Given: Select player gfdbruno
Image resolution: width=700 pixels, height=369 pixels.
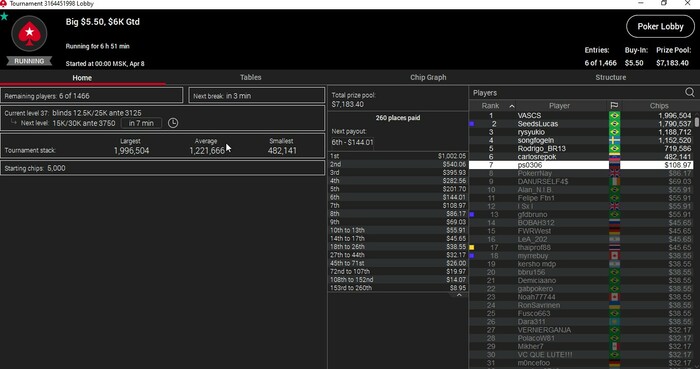Looking at the screenshot, I should pyautogui.click(x=582, y=215).
